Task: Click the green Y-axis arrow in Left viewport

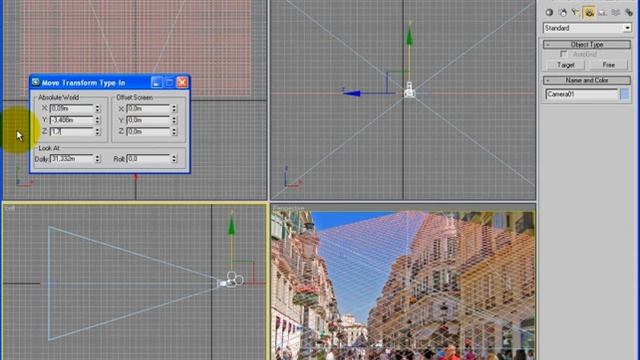Action: [231, 225]
